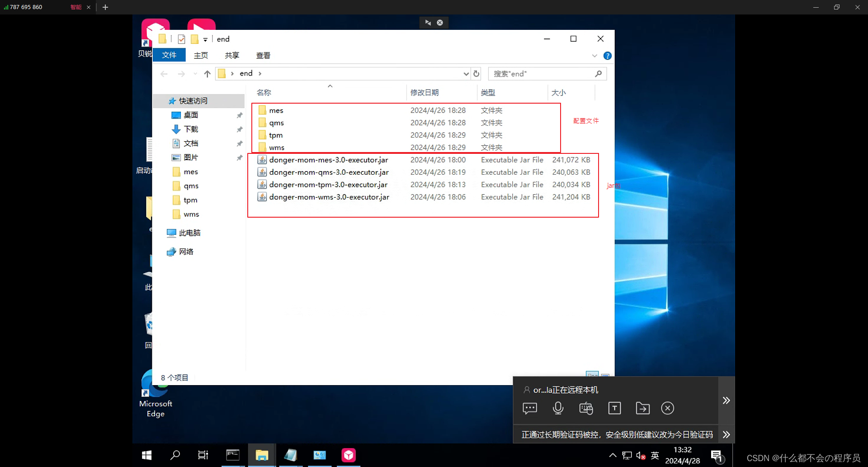The width and height of the screenshot is (868, 467).
Task: Unpin 桌面 using its pin icon
Action: (240, 115)
